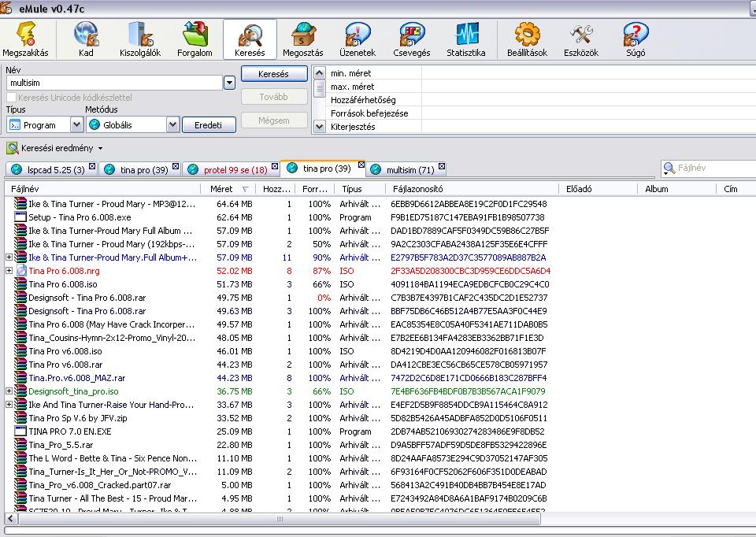The width and height of the screenshot is (756, 537).
Task: Switch to lspcad 5.25 (3) tab
Action: (51, 169)
